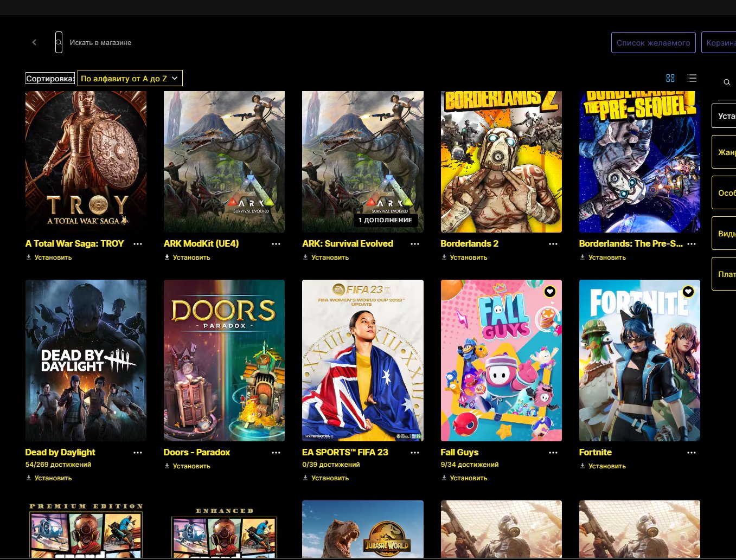Image resolution: width=736 pixels, height=560 pixels.
Task: Click the Dead by Daylight title
Action: (x=60, y=453)
